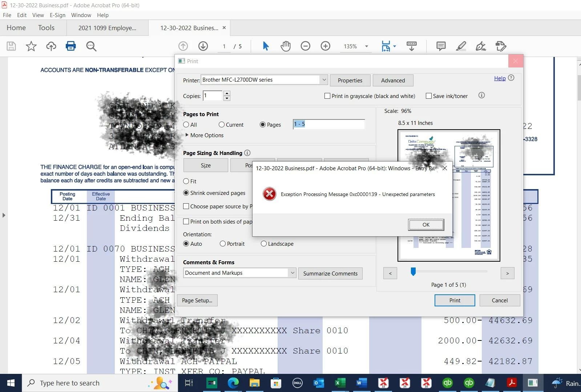
Task: Open the Edit menu
Action: [22, 15]
